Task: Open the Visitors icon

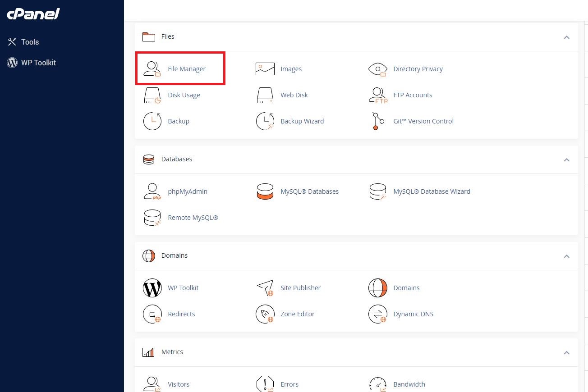Action: point(152,384)
